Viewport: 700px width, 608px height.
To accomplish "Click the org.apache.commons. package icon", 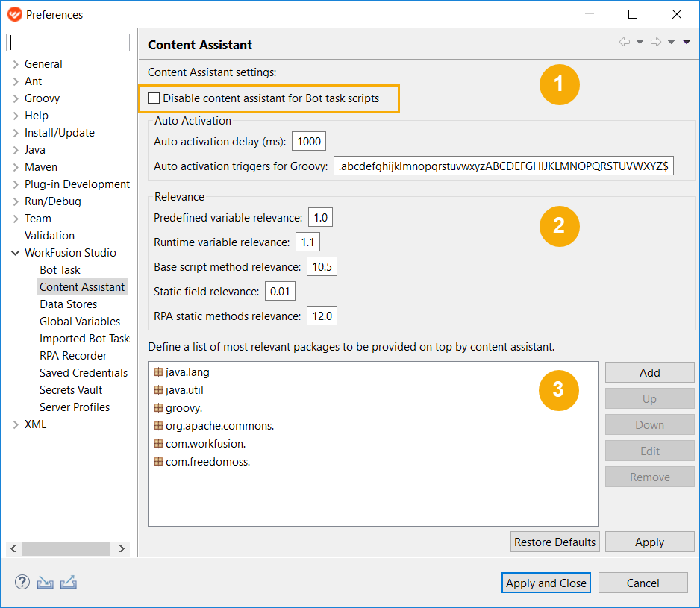I will point(158,425).
